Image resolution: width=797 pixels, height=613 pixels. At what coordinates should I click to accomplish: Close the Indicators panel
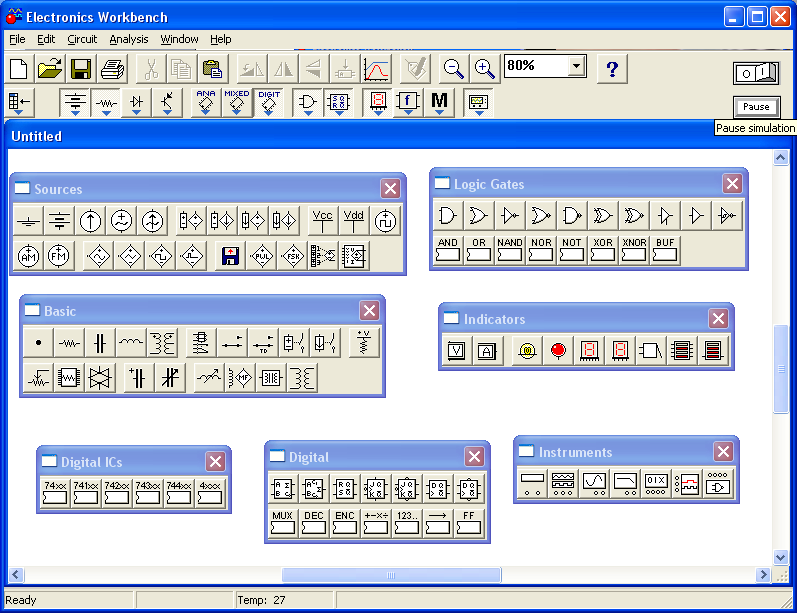click(x=718, y=319)
